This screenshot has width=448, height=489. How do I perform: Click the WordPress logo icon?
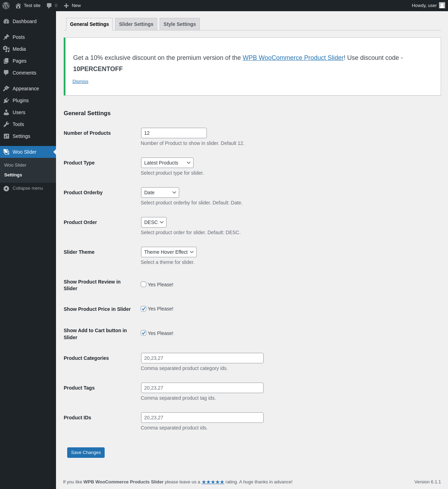pyautogui.click(x=6, y=6)
